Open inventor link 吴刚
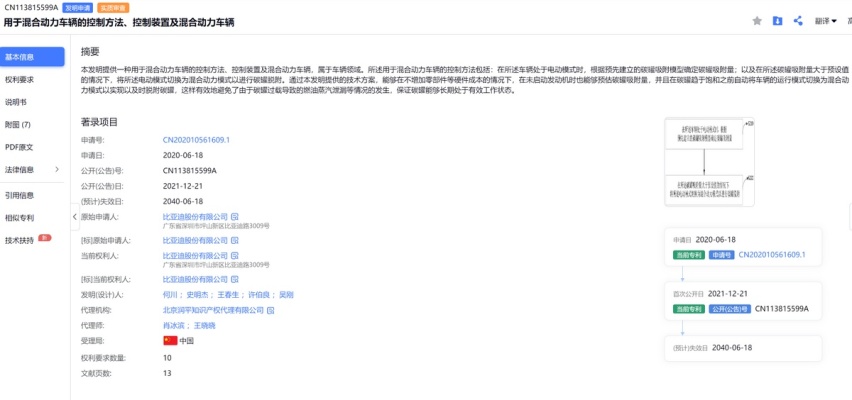Image resolution: width=852 pixels, height=400 pixels. (286, 295)
